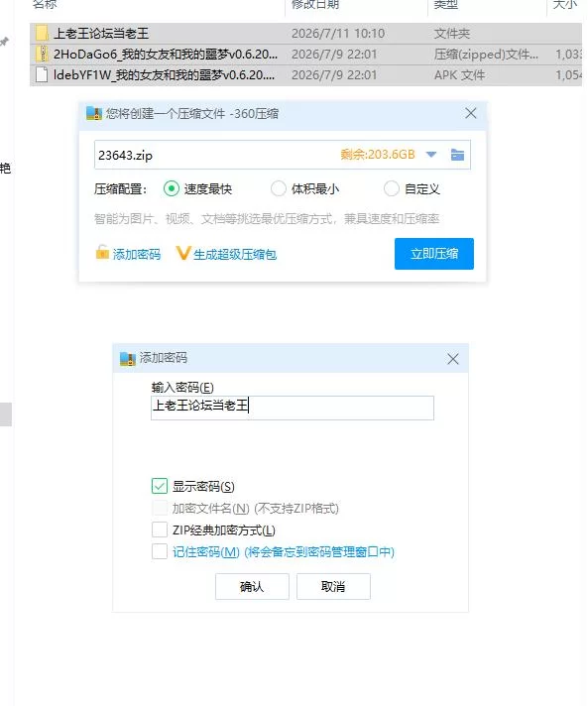Click the 文件夹 type cell
The height and width of the screenshot is (706, 588).
coord(451,34)
